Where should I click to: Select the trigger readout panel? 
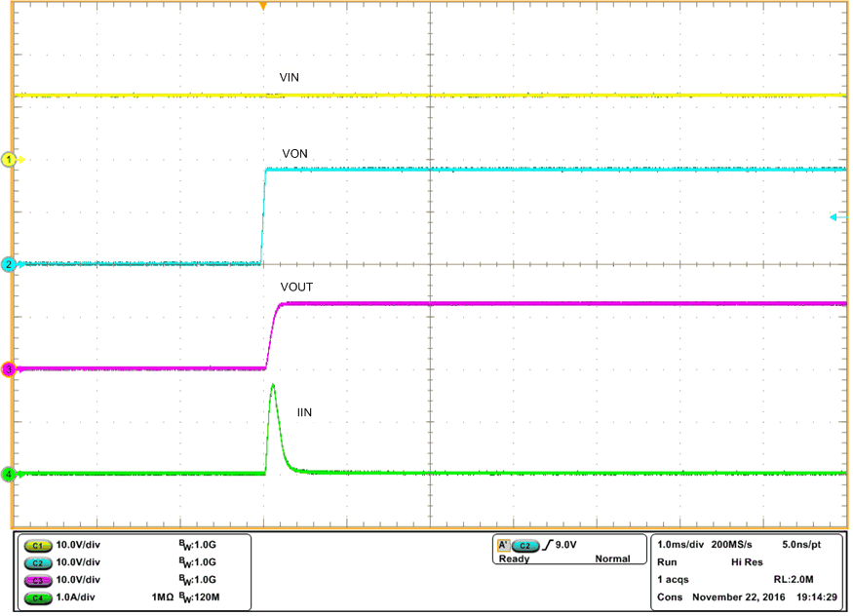[x=568, y=552]
